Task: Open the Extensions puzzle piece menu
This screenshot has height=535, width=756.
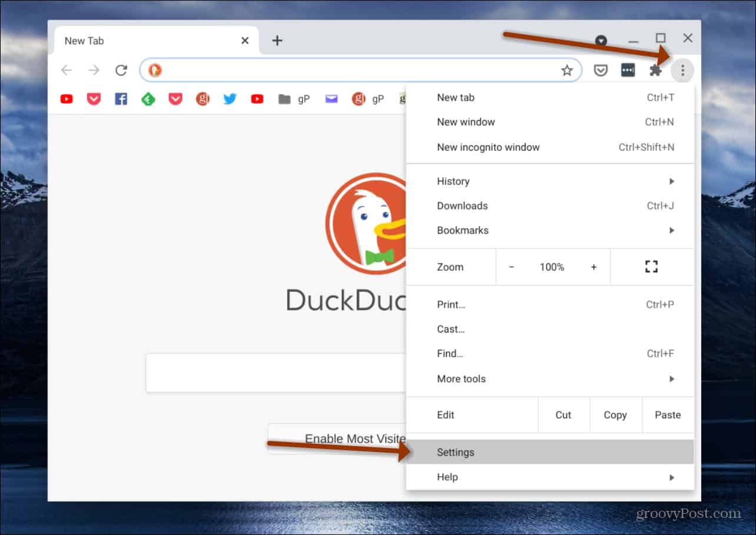Action: (655, 71)
